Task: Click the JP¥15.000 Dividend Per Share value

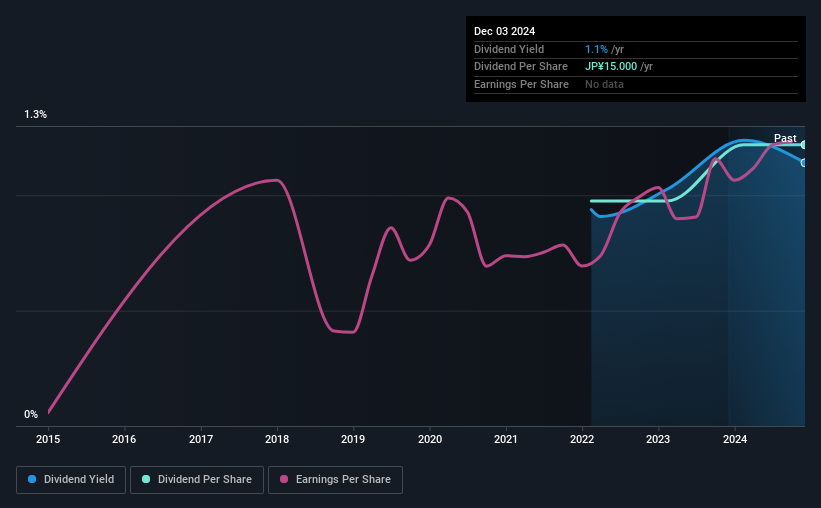Action: 611,67
